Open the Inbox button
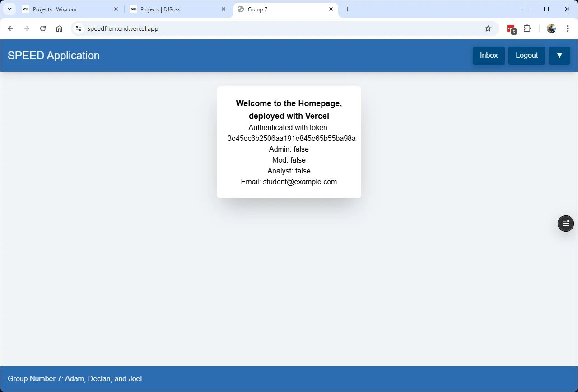 (489, 56)
